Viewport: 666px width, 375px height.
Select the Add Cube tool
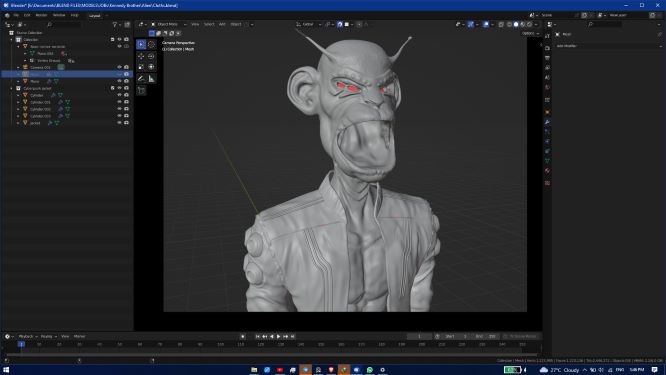[141, 90]
